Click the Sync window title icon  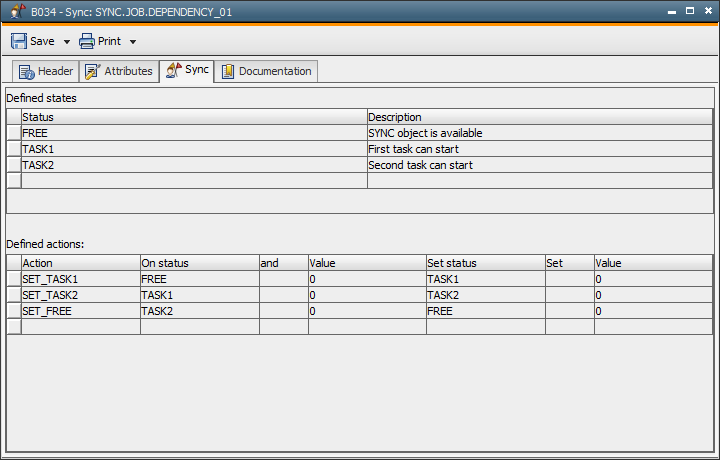pos(17,11)
